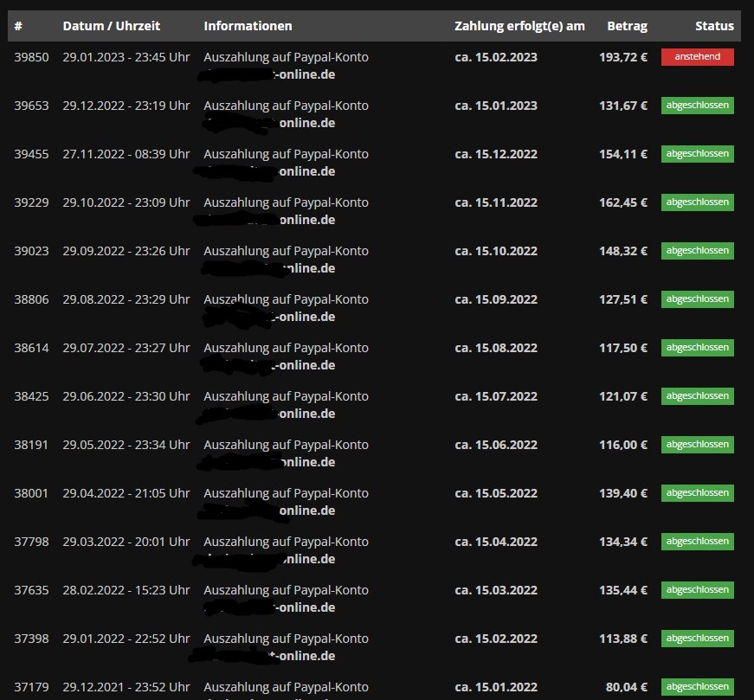Click the amount 135,44 €

623,590
